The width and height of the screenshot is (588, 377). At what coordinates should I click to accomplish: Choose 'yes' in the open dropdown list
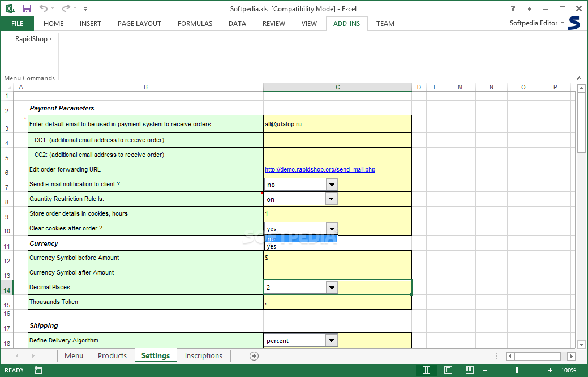pyautogui.click(x=301, y=246)
